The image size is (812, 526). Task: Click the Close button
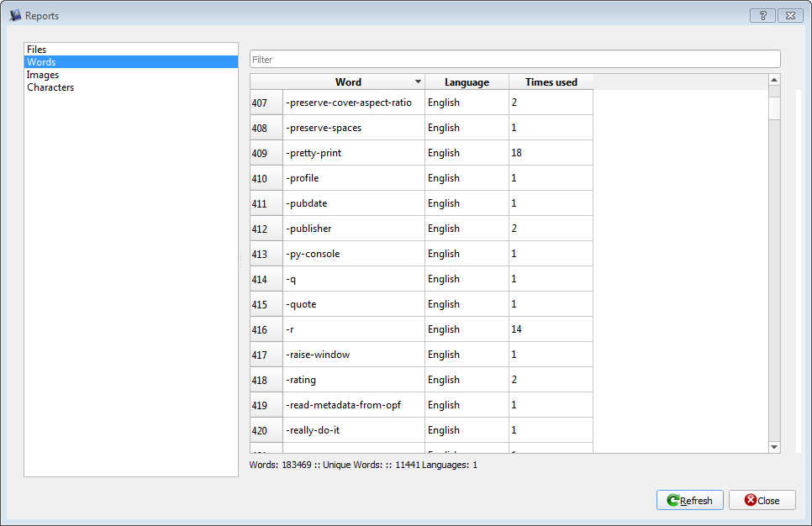762,500
